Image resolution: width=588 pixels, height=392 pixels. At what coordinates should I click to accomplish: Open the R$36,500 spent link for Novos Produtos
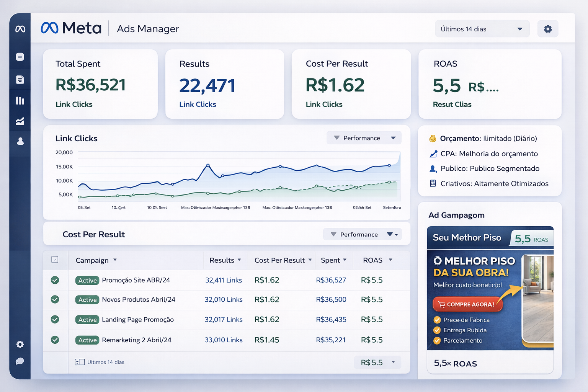click(x=331, y=300)
